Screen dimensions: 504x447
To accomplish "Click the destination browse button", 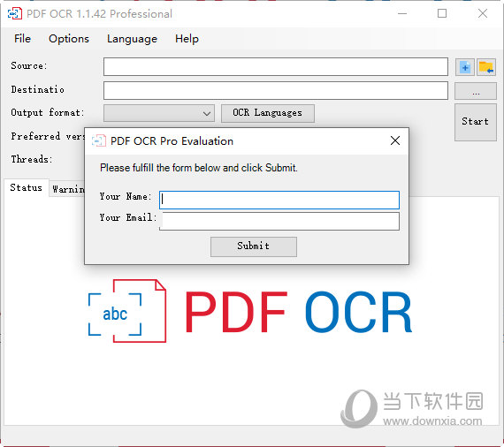I will [x=476, y=91].
